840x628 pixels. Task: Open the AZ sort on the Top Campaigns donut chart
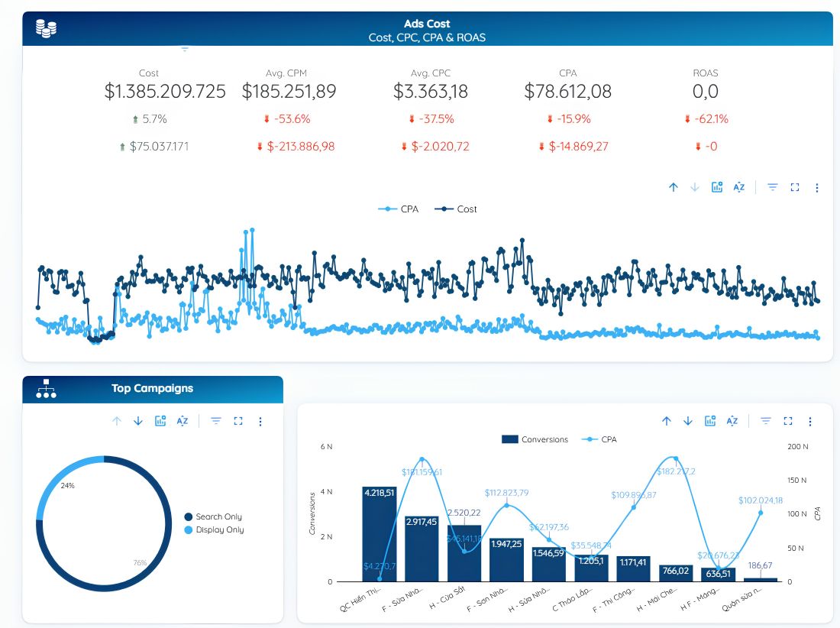[x=183, y=421]
